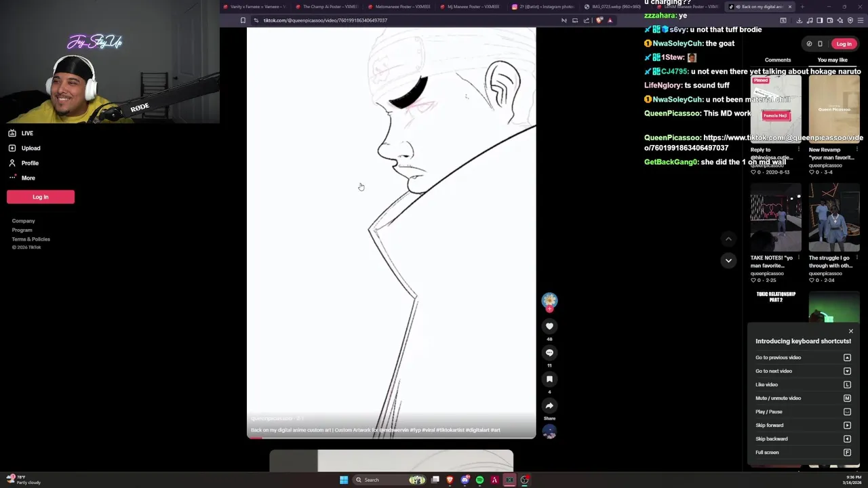Click the weather widget showing Partly cloudy
Screen dimensions: 868x488
[23, 480]
